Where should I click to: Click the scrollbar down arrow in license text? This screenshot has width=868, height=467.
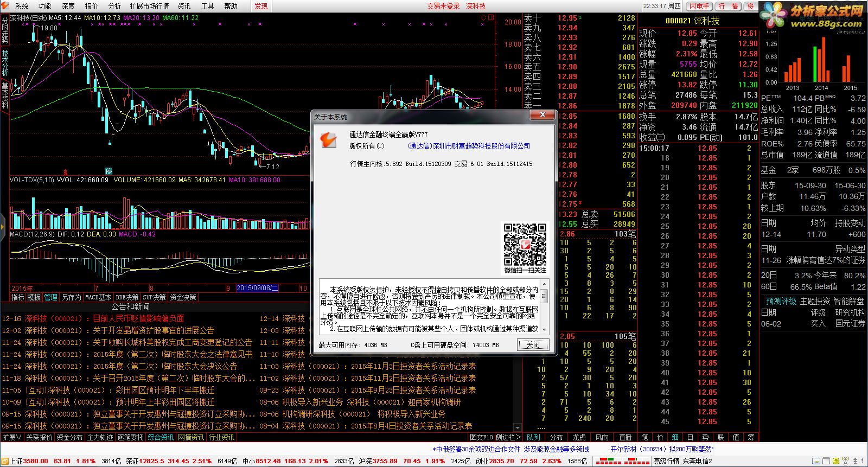(x=545, y=329)
